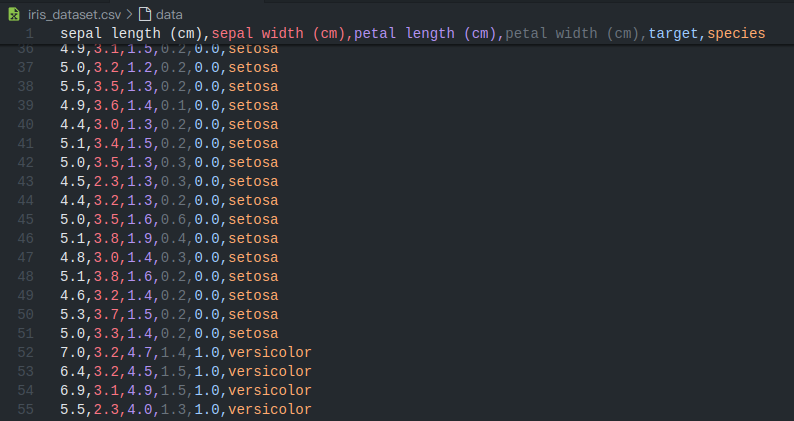This screenshot has width=794, height=421.
Task: Expand the breadcrumb chevron separator
Action: coord(129,15)
